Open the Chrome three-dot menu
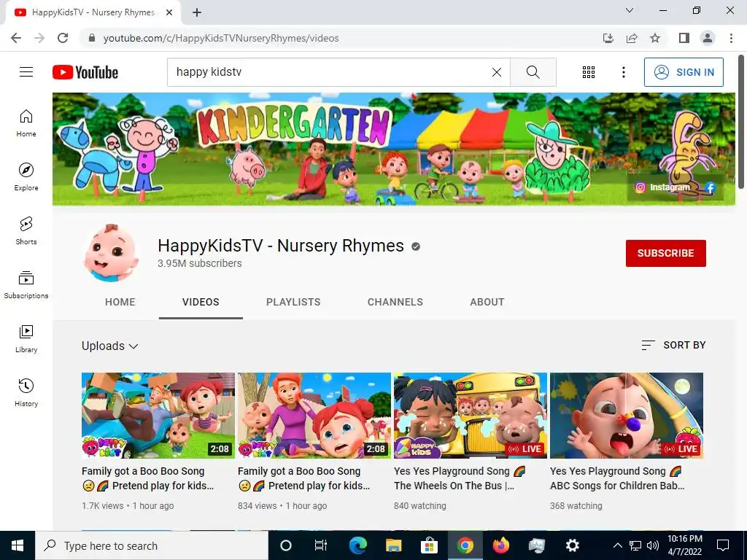The height and width of the screenshot is (560, 747). point(731,38)
